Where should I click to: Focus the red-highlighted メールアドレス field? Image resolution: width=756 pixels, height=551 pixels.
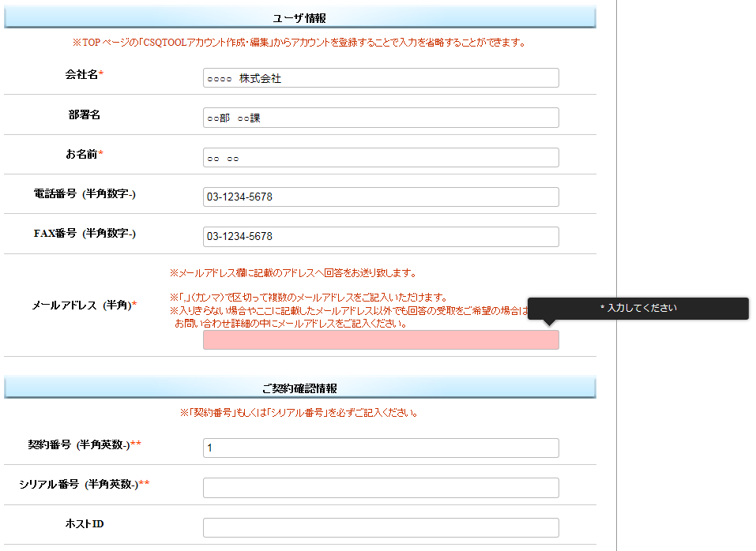(x=380, y=340)
